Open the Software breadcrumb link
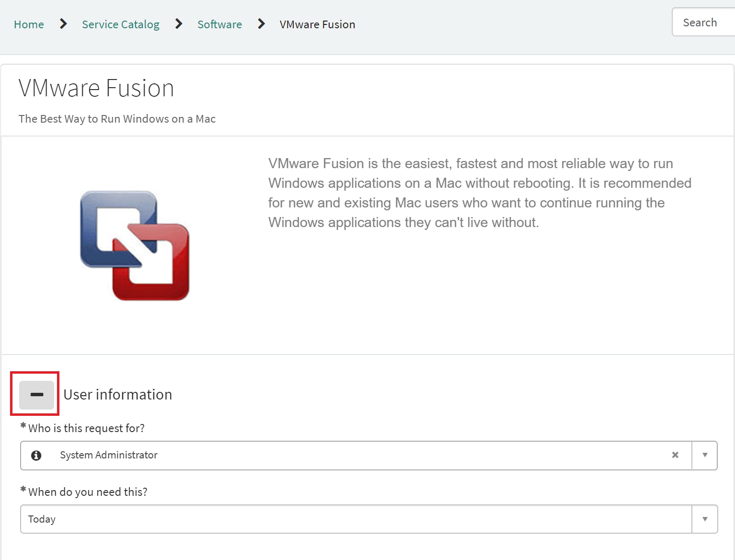 click(x=219, y=24)
